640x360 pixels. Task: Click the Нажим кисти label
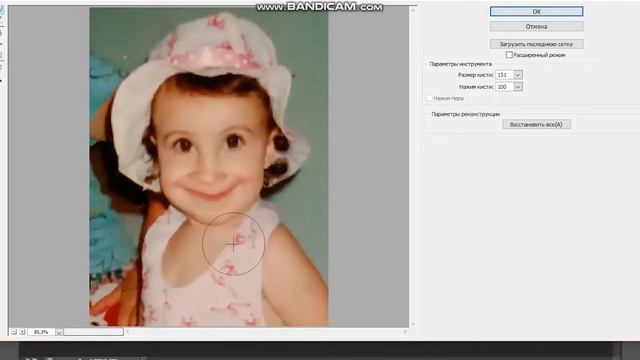(x=476, y=87)
